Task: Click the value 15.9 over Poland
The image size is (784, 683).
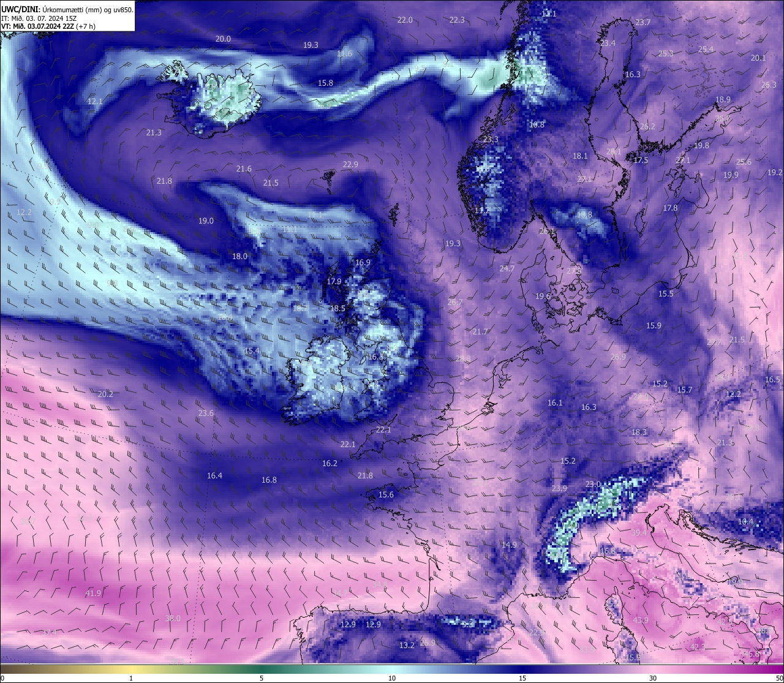Action: (x=654, y=325)
